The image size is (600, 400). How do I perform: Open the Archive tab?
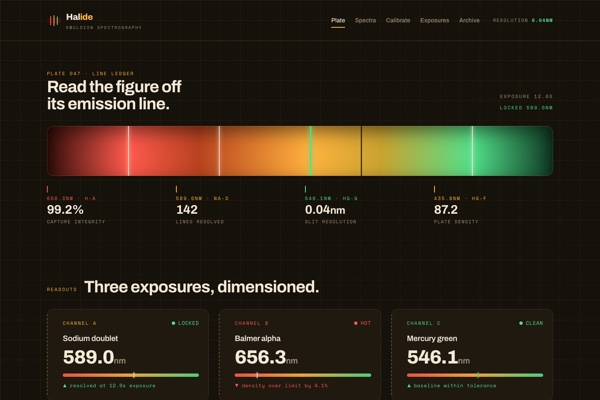pyautogui.click(x=469, y=20)
